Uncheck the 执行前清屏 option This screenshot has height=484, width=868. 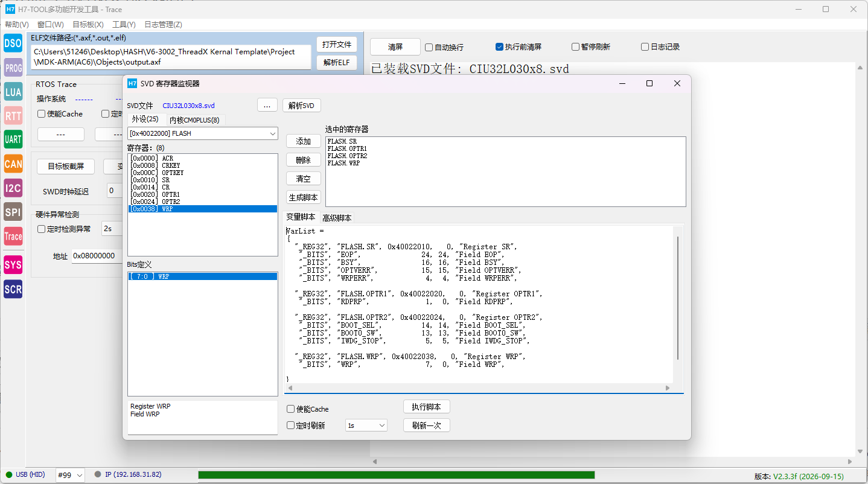[499, 47]
